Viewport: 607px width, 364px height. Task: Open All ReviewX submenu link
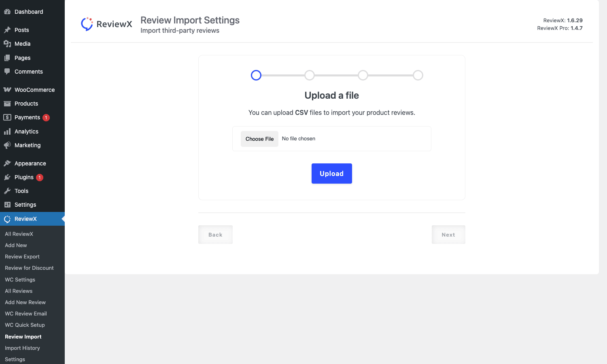click(x=19, y=234)
